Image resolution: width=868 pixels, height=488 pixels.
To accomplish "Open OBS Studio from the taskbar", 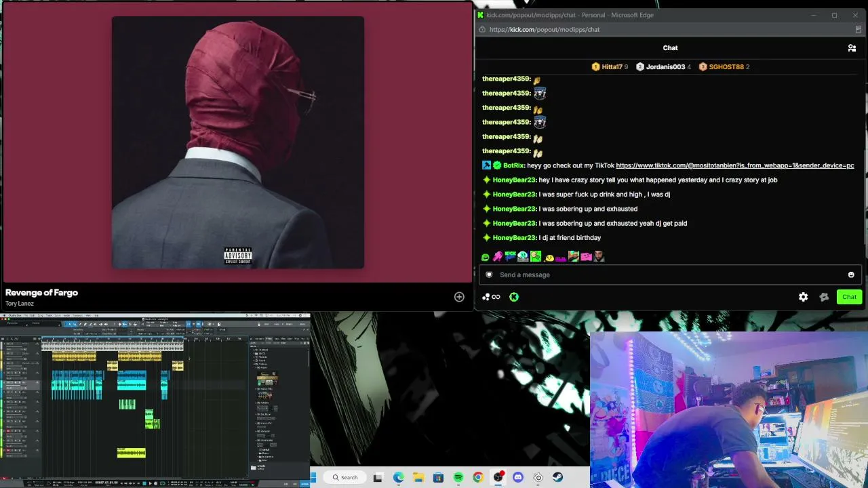I will click(x=498, y=477).
